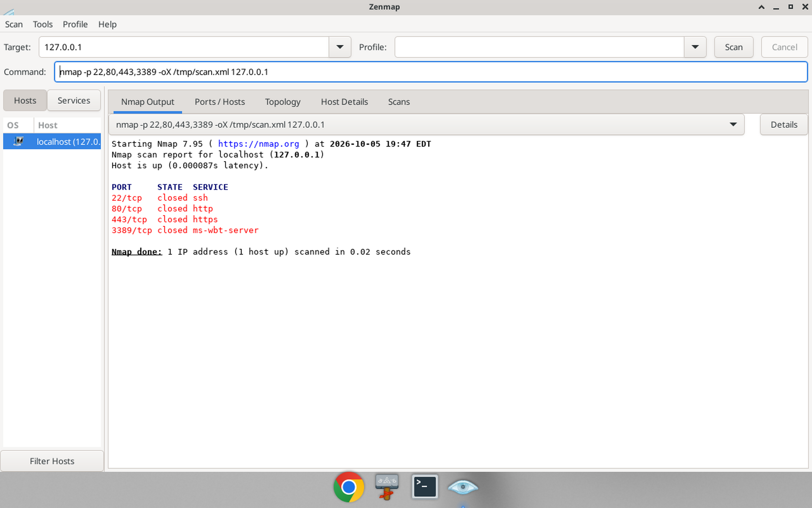Click the 'Host is up' latency line
The width and height of the screenshot is (812, 508).
pyautogui.click(x=190, y=165)
